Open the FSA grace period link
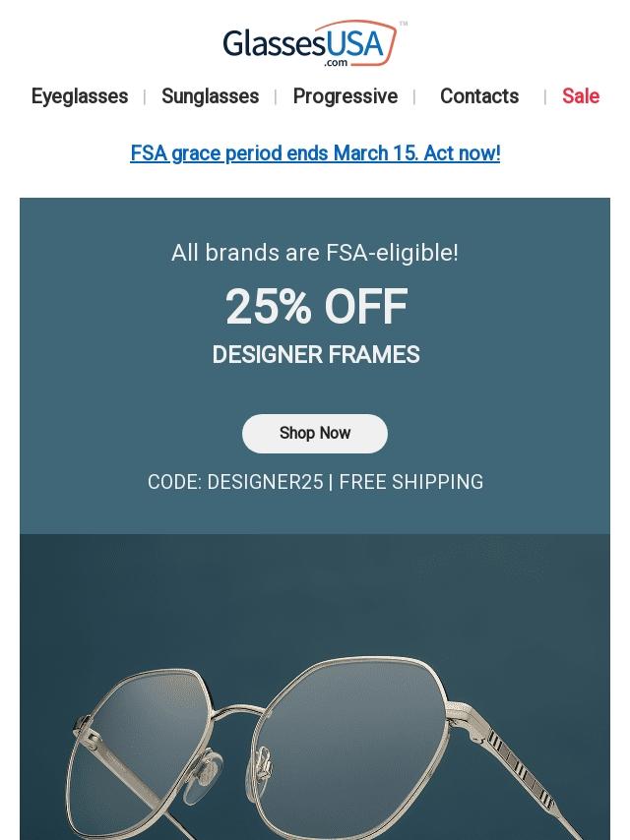 (315, 153)
